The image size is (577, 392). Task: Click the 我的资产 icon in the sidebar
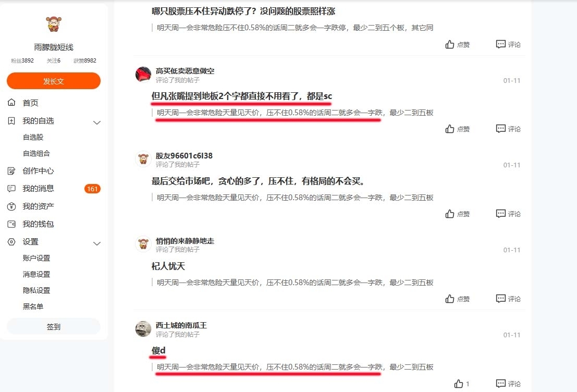pyautogui.click(x=11, y=206)
